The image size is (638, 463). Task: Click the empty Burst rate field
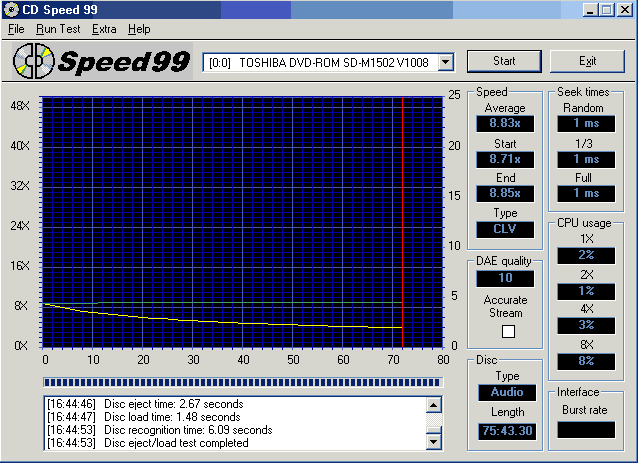[x=586, y=430]
